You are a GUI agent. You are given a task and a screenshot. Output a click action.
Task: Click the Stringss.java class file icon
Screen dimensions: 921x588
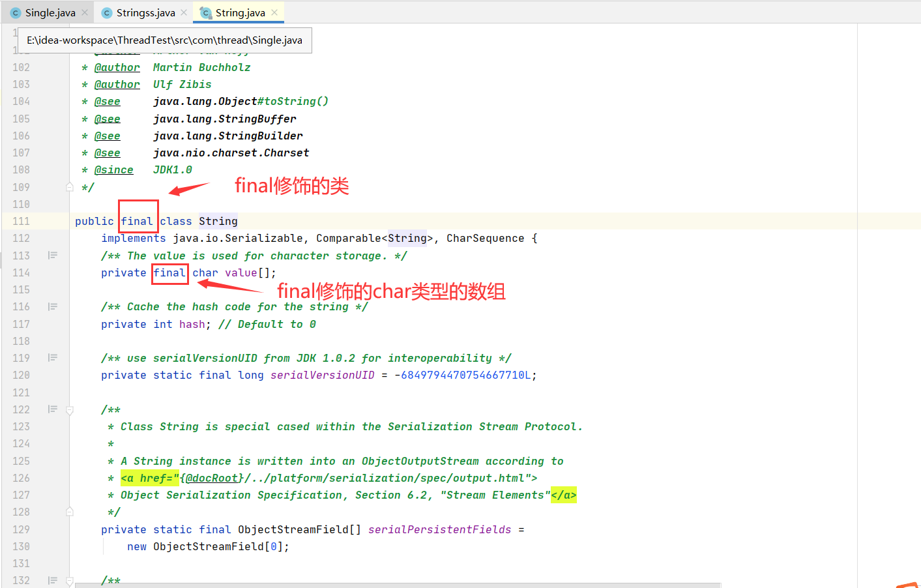[x=107, y=12]
